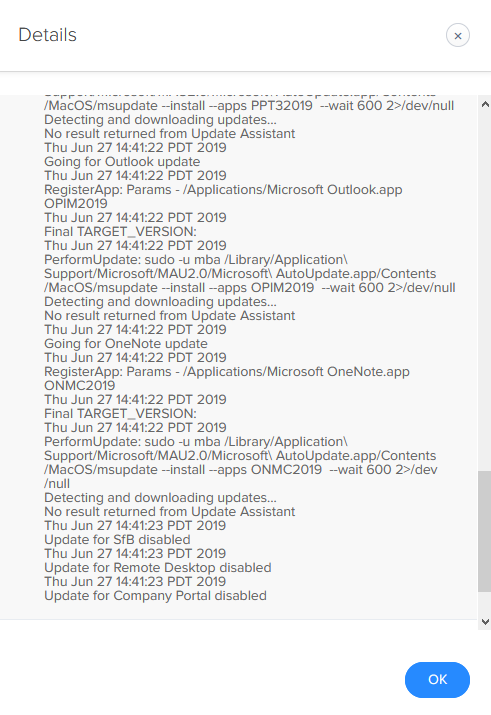The width and height of the screenshot is (491, 715).
Task: Click the Details dialog title
Action: click(47, 35)
